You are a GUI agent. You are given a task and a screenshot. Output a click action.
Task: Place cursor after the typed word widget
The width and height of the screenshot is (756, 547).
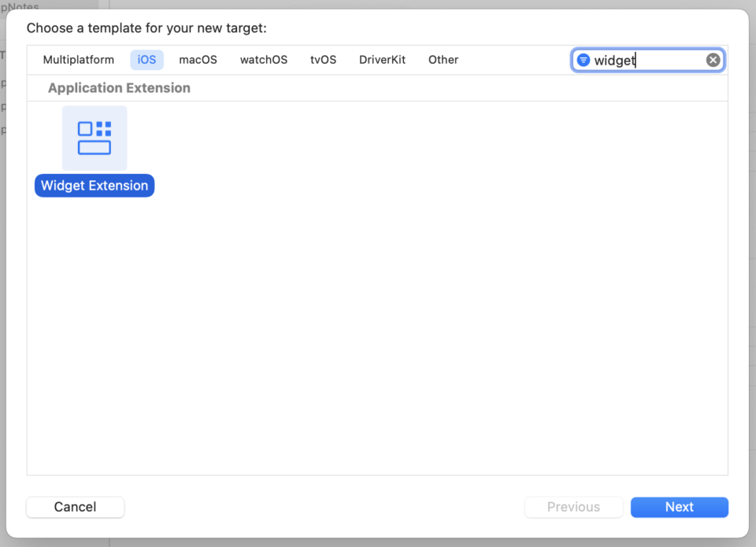[636, 60]
